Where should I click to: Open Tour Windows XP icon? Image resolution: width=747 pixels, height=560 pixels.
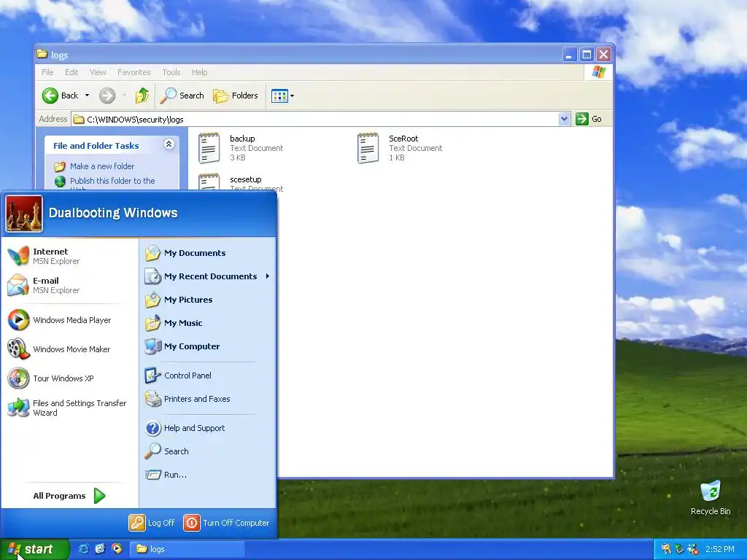18,378
